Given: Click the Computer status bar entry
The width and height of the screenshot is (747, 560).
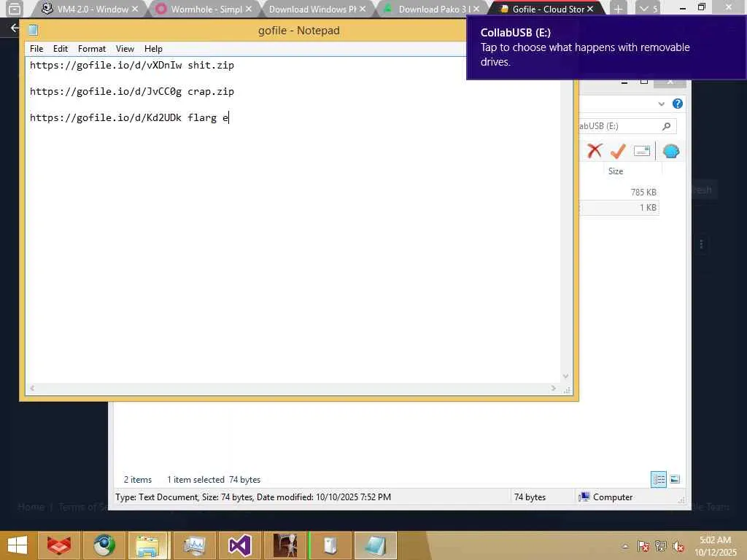Looking at the screenshot, I should 606,497.
